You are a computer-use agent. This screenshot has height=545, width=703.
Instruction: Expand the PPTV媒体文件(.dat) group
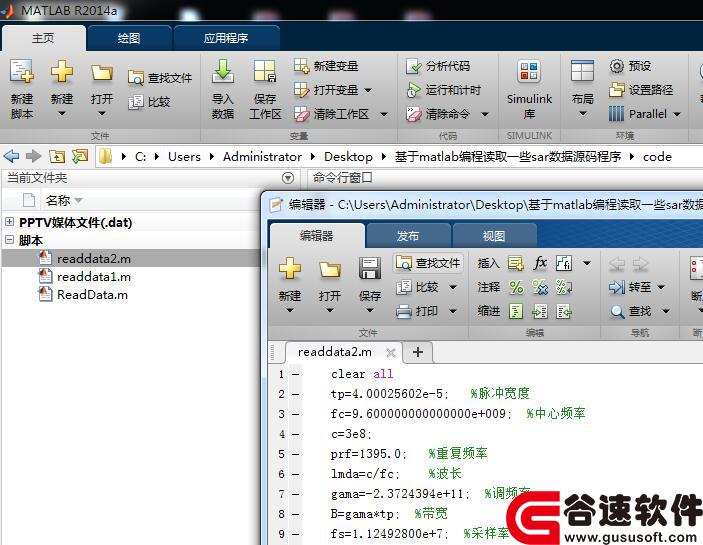[9, 221]
